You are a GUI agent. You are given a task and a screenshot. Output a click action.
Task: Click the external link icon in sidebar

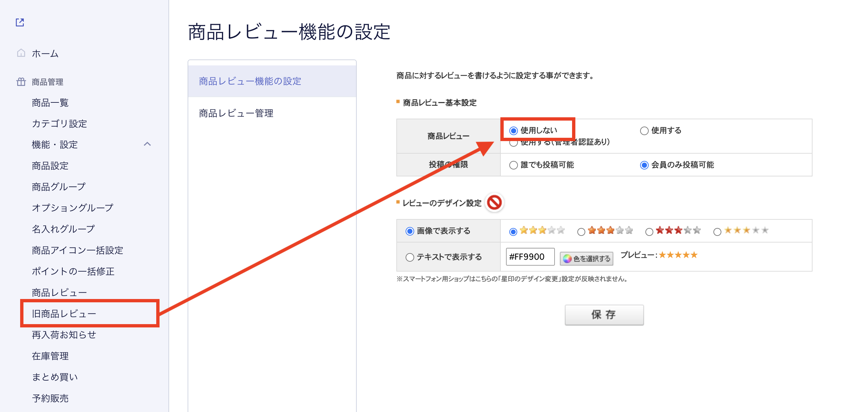coord(20,22)
